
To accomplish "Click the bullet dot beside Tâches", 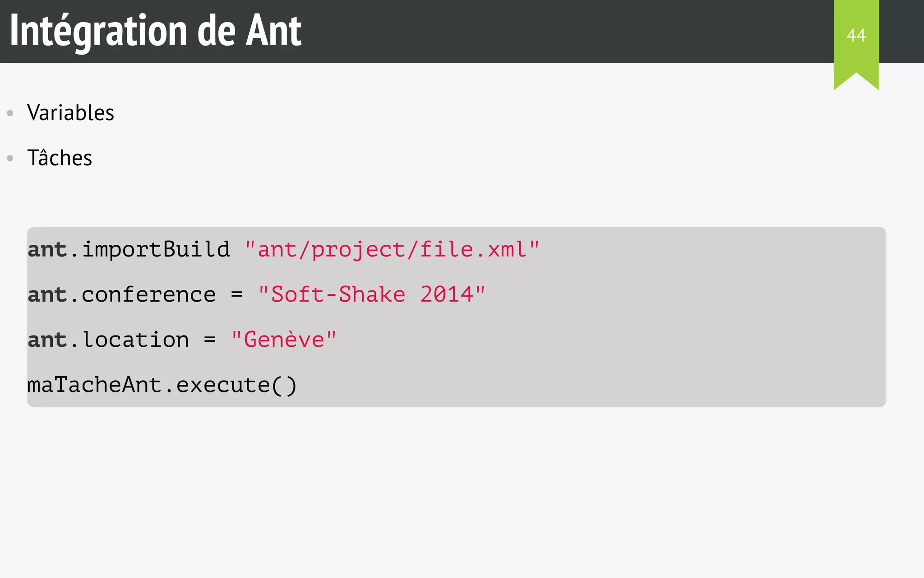I will (10, 158).
